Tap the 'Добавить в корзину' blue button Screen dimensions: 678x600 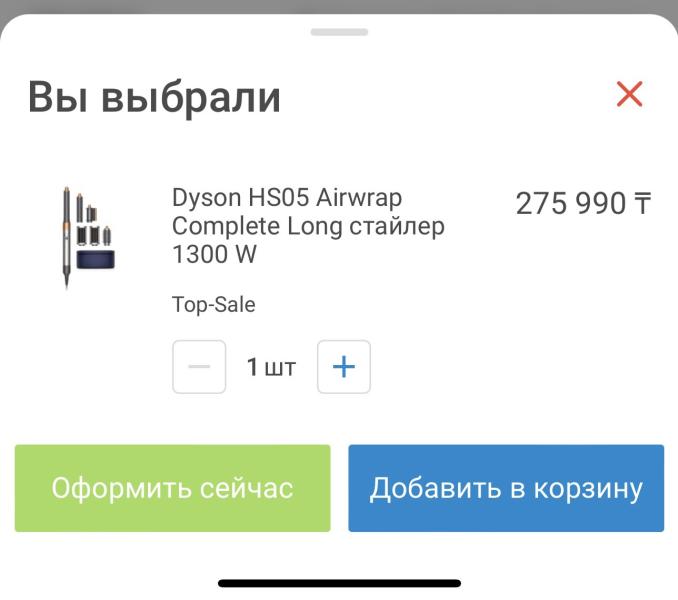point(506,488)
